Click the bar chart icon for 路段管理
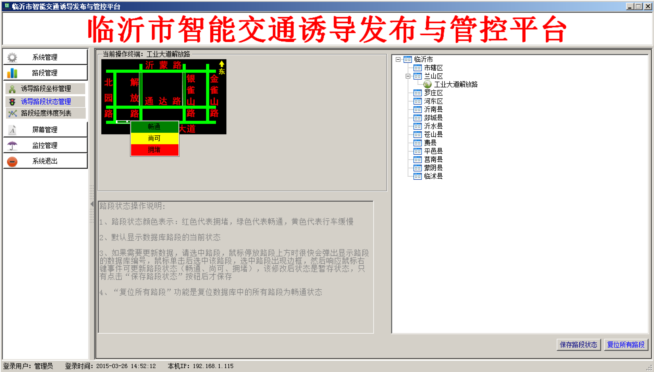 click(x=12, y=73)
